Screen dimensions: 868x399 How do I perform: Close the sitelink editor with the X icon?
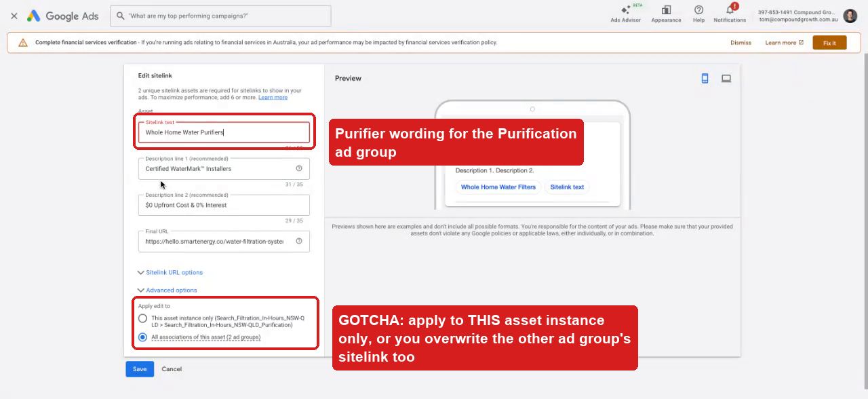[x=14, y=16]
